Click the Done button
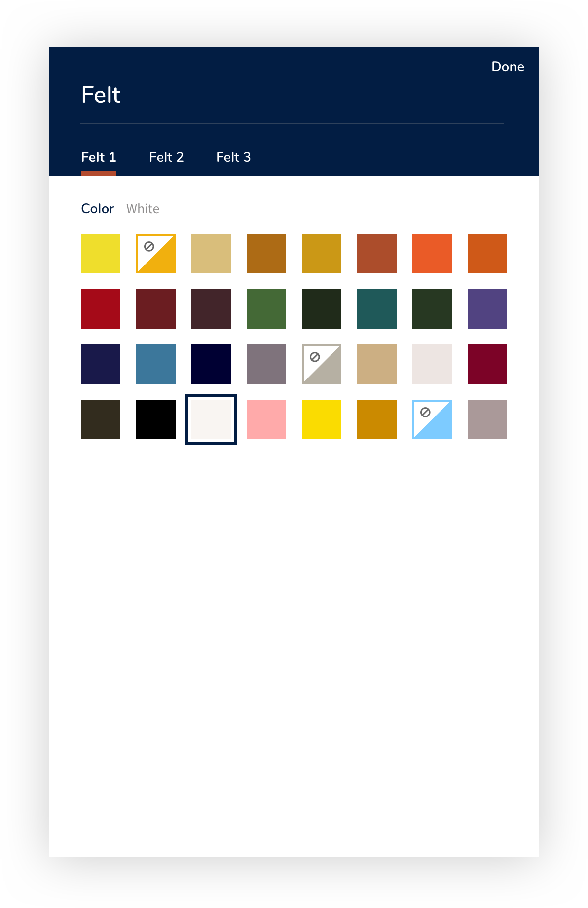This screenshot has width=588, height=908. [x=508, y=67]
